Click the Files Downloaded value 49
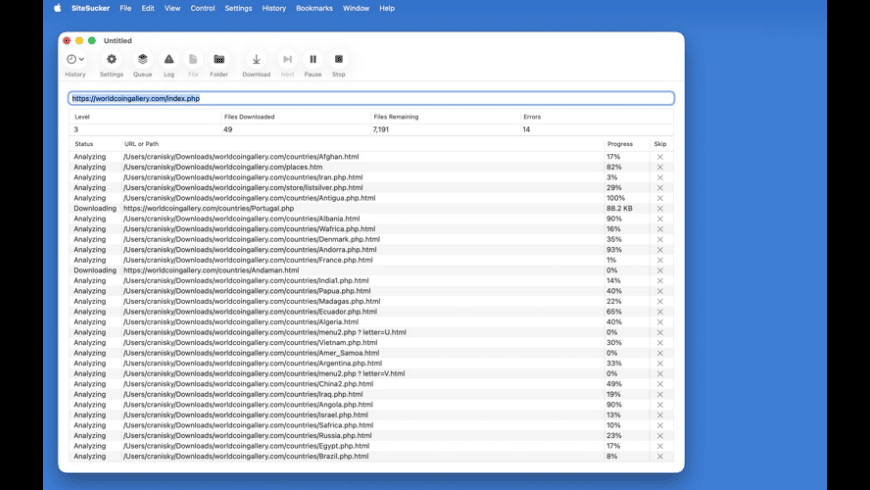The height and width of the screenshot is (490, 870). click(x=227, y=129)
